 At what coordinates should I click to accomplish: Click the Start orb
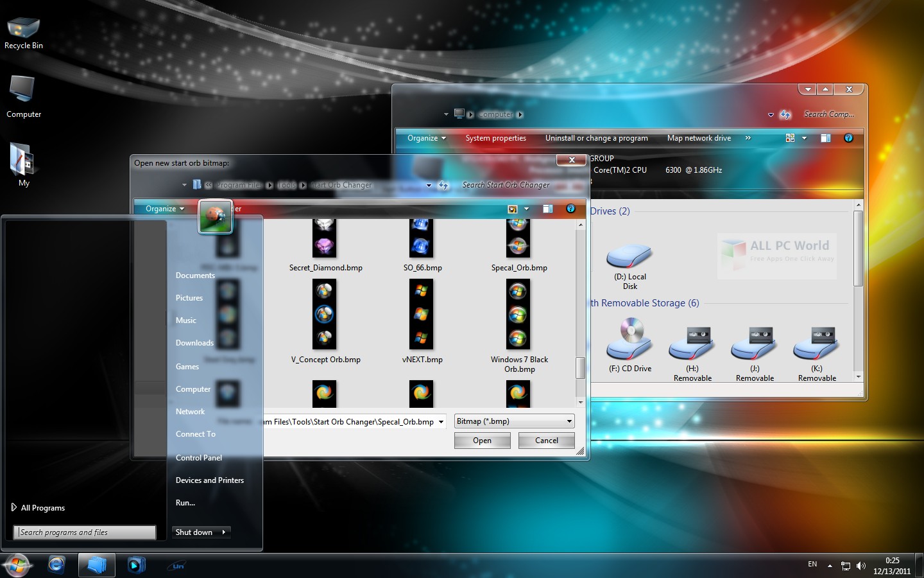click(16, 565)
